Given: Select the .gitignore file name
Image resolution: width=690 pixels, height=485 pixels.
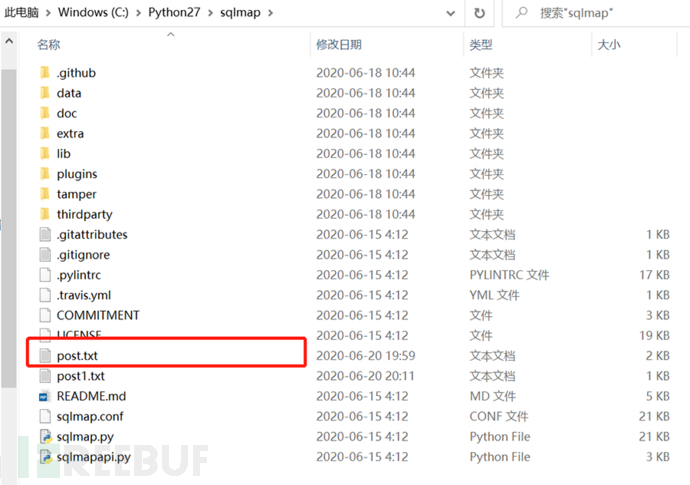Looking at the screenshot, I should click(x=83, y=255).
